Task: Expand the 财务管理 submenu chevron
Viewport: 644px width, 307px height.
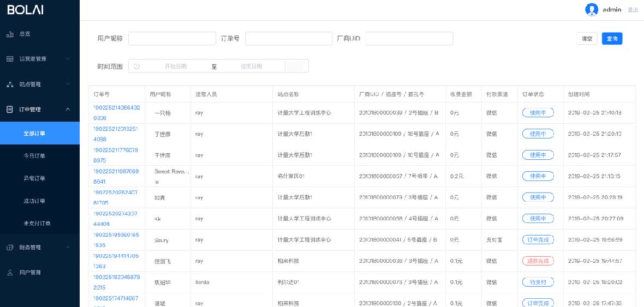Action: pos(68,248)
